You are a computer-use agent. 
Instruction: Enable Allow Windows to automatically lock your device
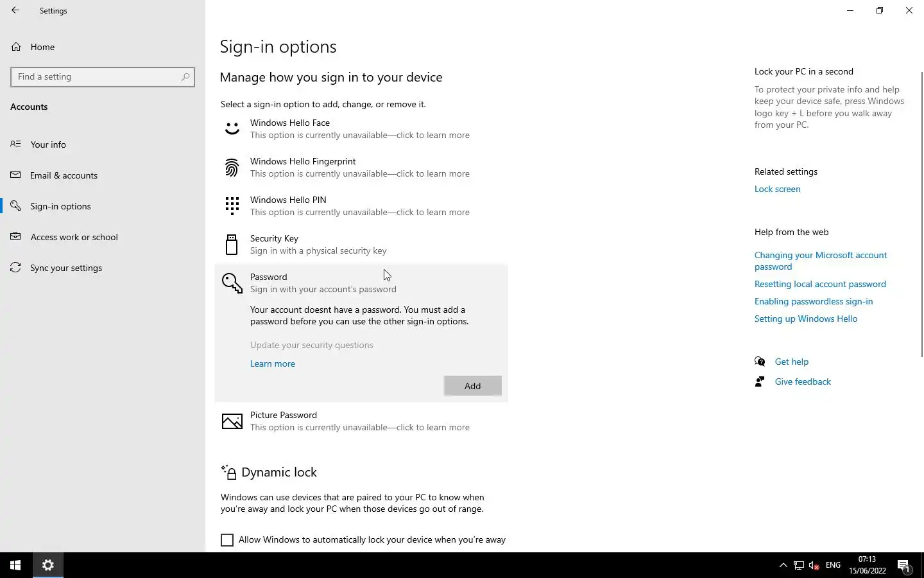pos(227,540)
